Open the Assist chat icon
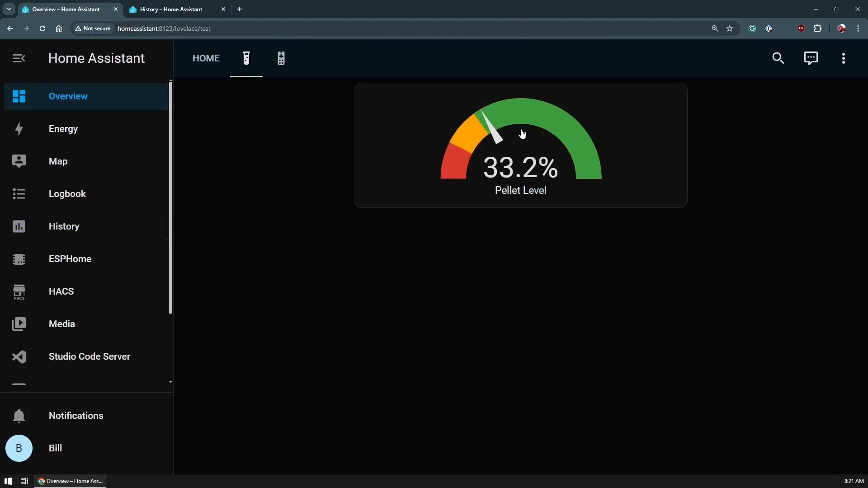868x488 pixels. tap(811, 58)
